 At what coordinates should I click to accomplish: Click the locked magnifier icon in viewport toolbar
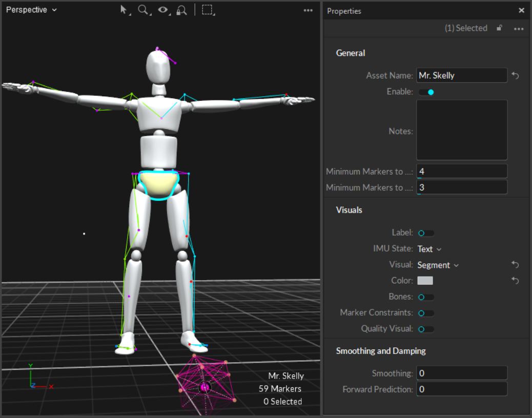click(181, 10)
